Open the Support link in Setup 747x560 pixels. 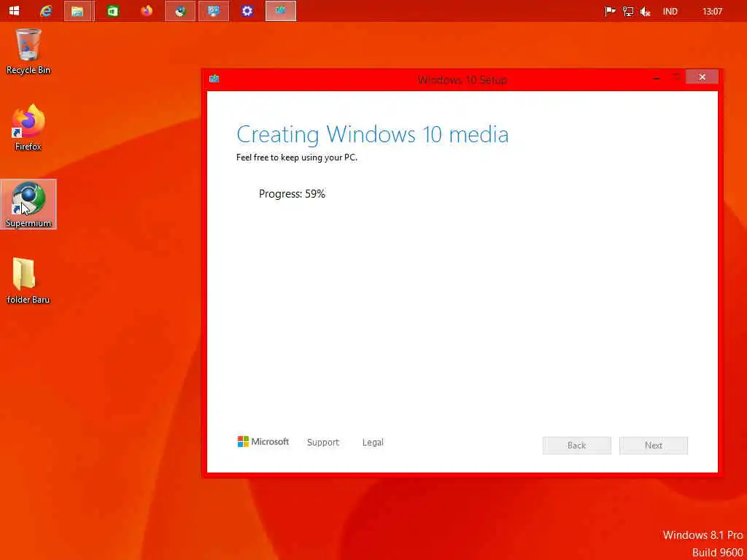coord(323,443)
